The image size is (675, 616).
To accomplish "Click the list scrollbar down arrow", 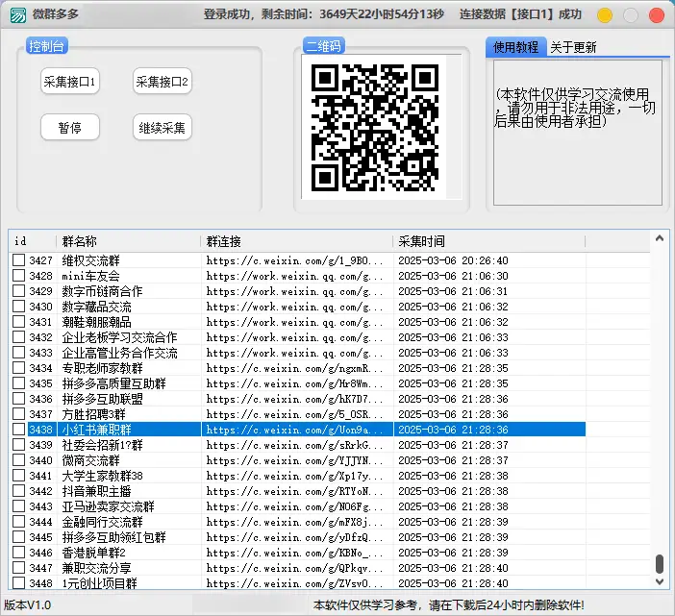I will pos(660,581).
